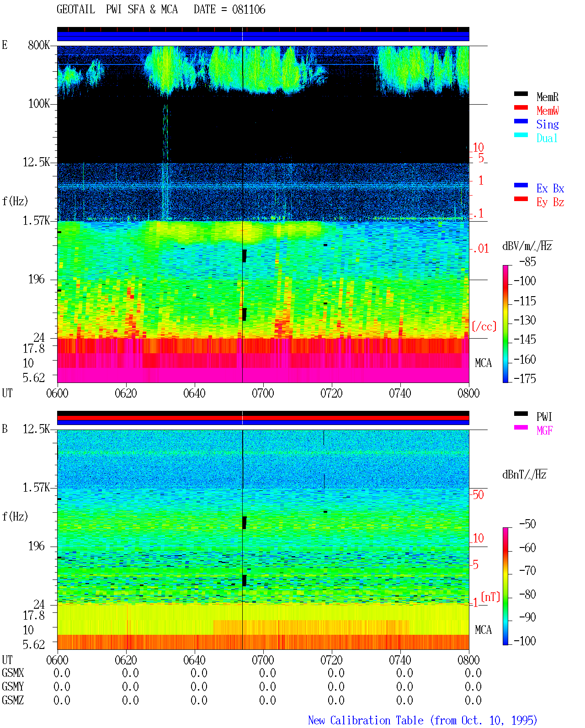Click the black PWI legend swatch

(x=521, y=414)
